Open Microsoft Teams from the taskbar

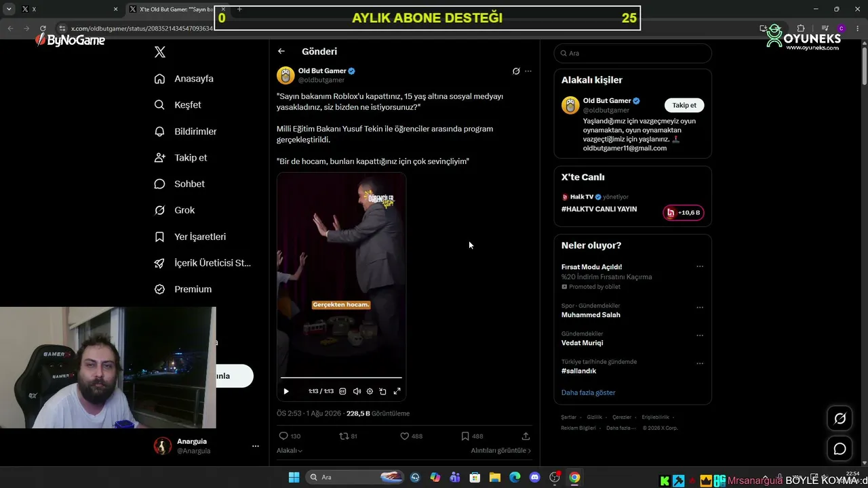(455, 478)
